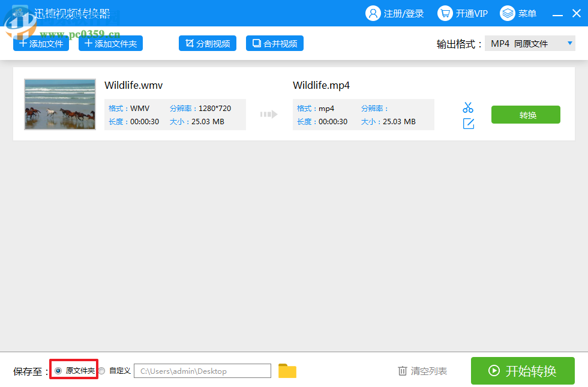Click the app logo in the title bar
The height and width of the screenshot is (387, 588).
click(x=20, y=12)
